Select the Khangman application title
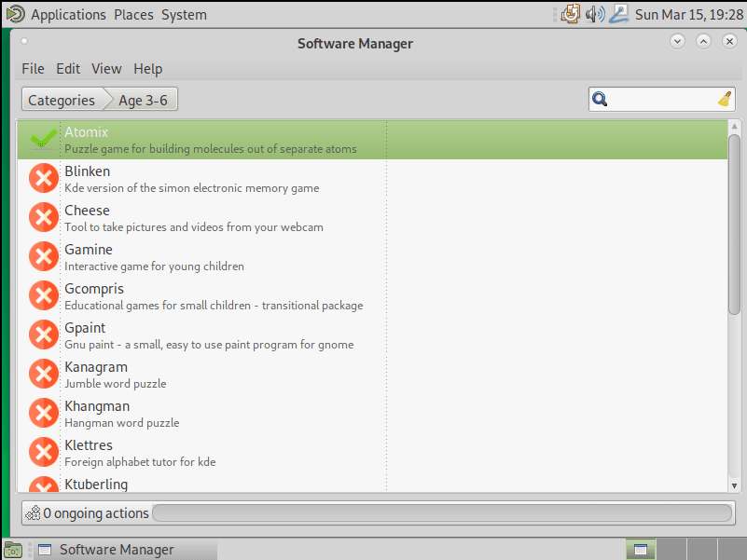Screen dimensions: 747x560 97,406
